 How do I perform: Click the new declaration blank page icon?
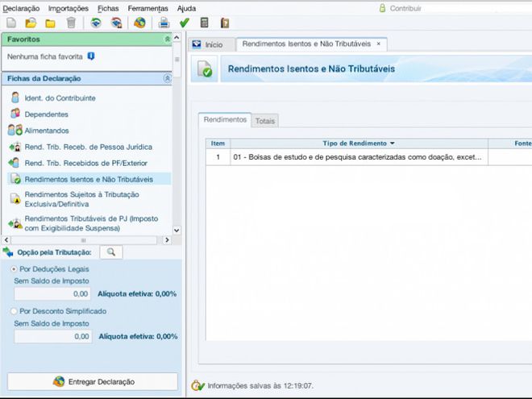(11, 23)
